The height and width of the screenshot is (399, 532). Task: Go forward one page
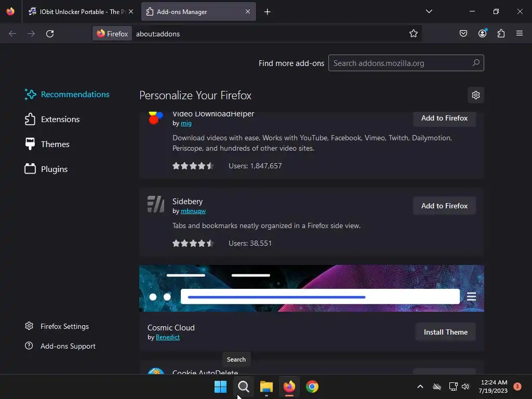point(31,34)
